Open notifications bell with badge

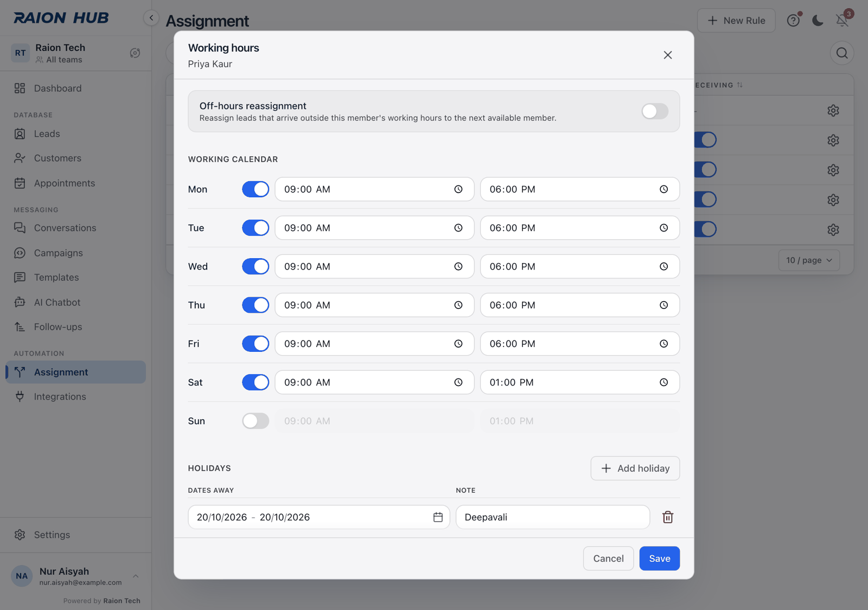point(842,20)
